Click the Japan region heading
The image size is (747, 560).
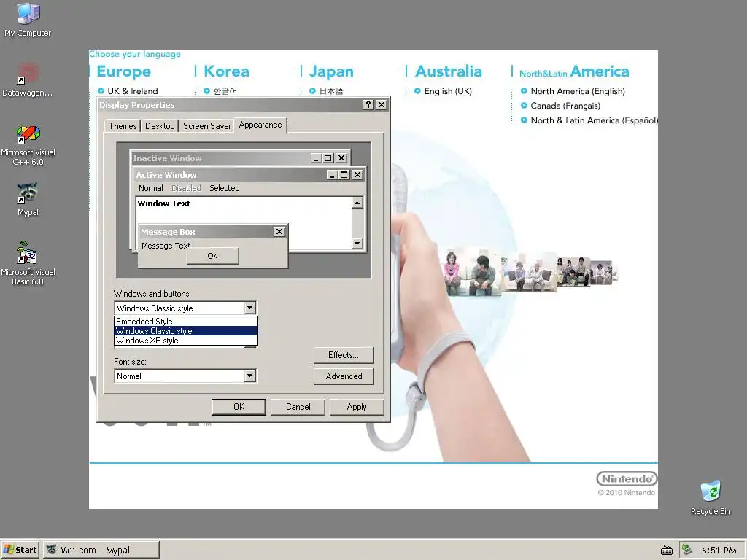tap(331, 71)
